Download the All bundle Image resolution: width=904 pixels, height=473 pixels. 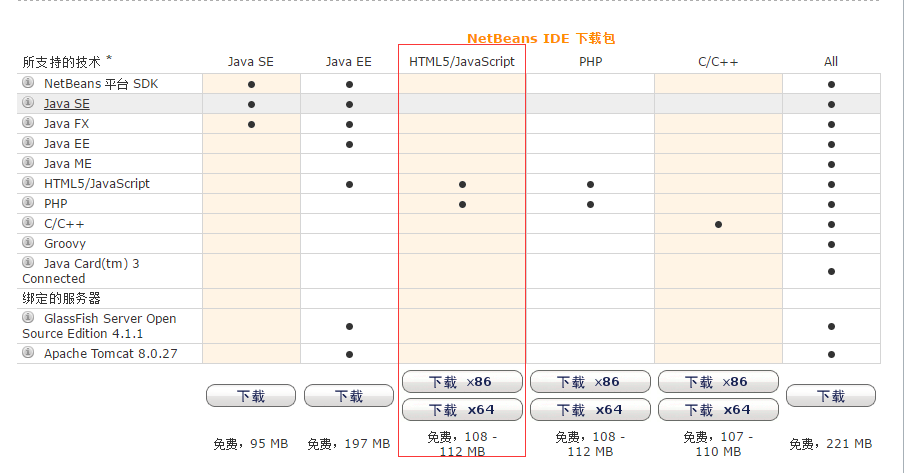point(831,396)
